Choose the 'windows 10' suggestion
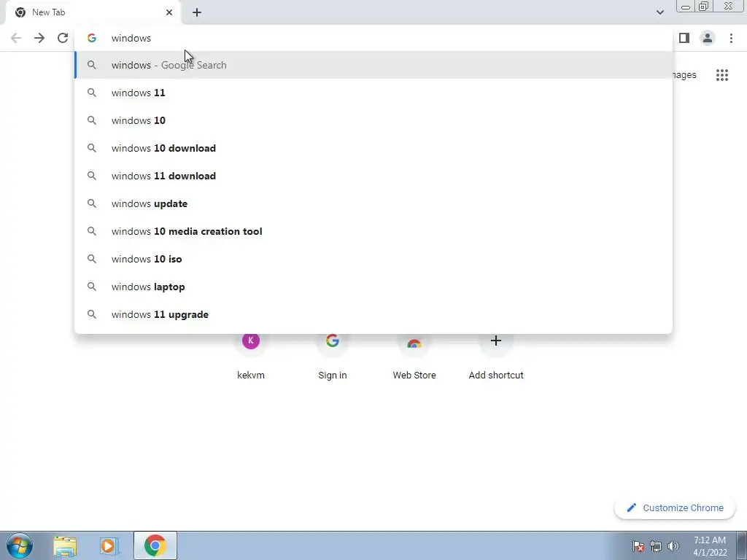Viewport: 747px width, 560px height. click(373, 120)
